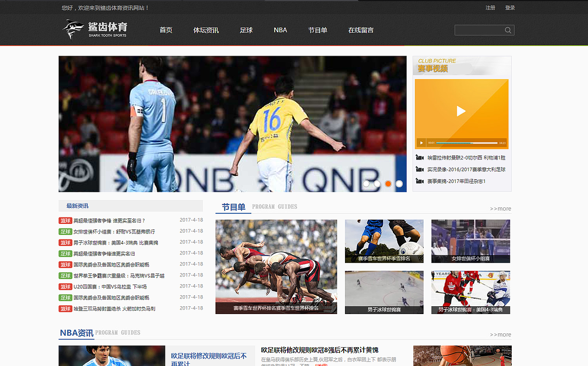588x366 pixels.
Task: Click camera icon beside 赛事集锦-2017年田径杂志1
Action: coord(419,181)
